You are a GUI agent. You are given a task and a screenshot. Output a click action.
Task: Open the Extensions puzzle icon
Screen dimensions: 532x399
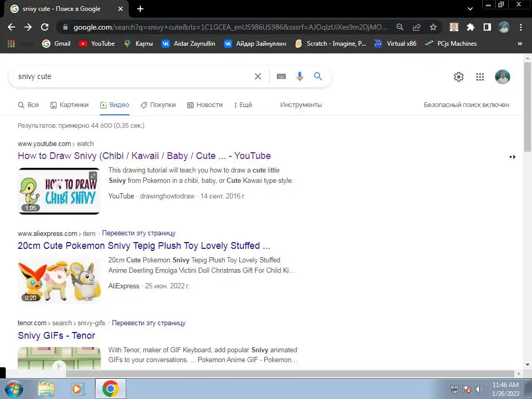(x=471, y=27)
